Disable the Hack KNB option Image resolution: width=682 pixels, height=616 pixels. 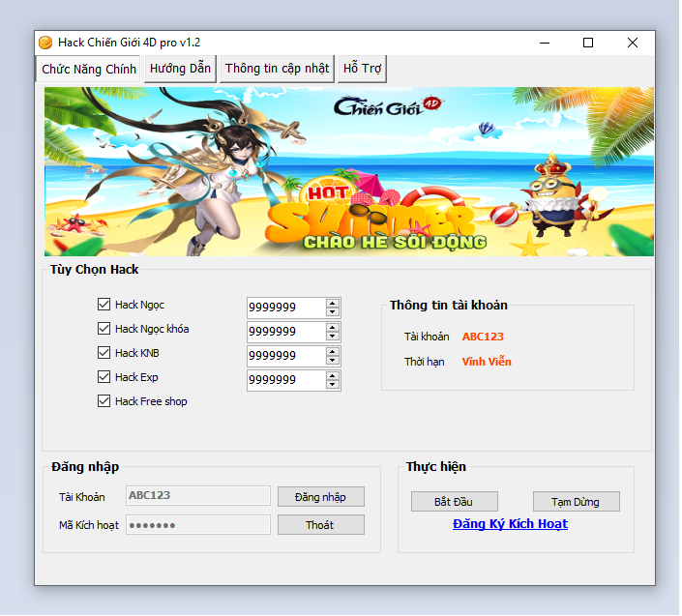point(104,353)
